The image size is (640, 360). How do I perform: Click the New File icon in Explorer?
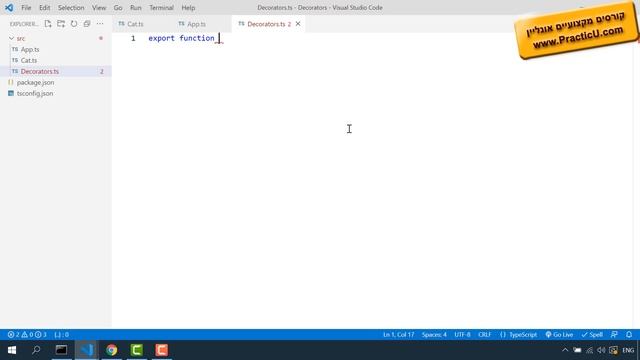click(48, 24)
